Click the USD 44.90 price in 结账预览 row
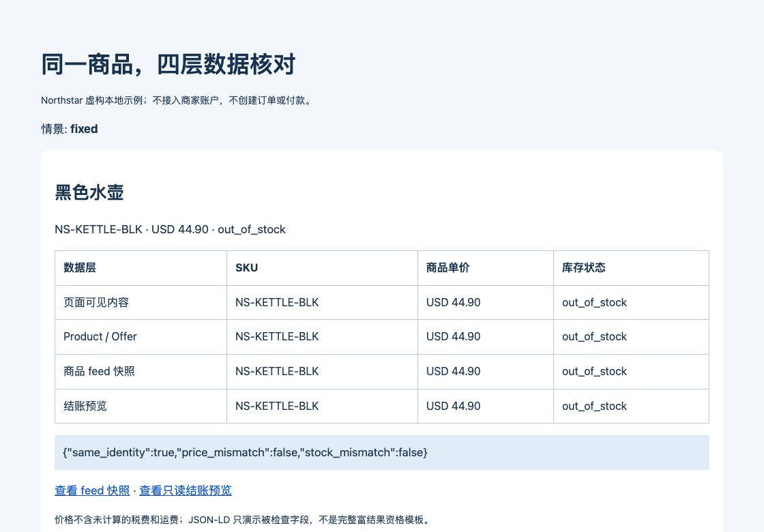Screen dimensions: 764x532 453,406
